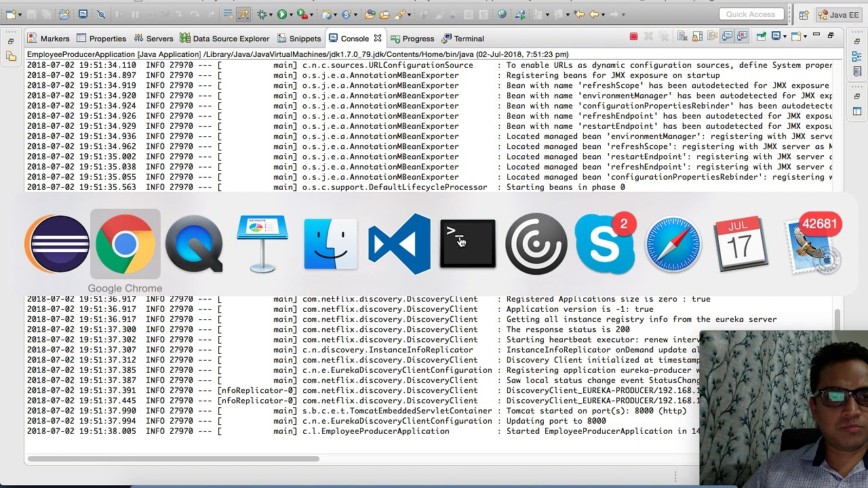
Task: Click the Quick Access search field
Action: 751,14
